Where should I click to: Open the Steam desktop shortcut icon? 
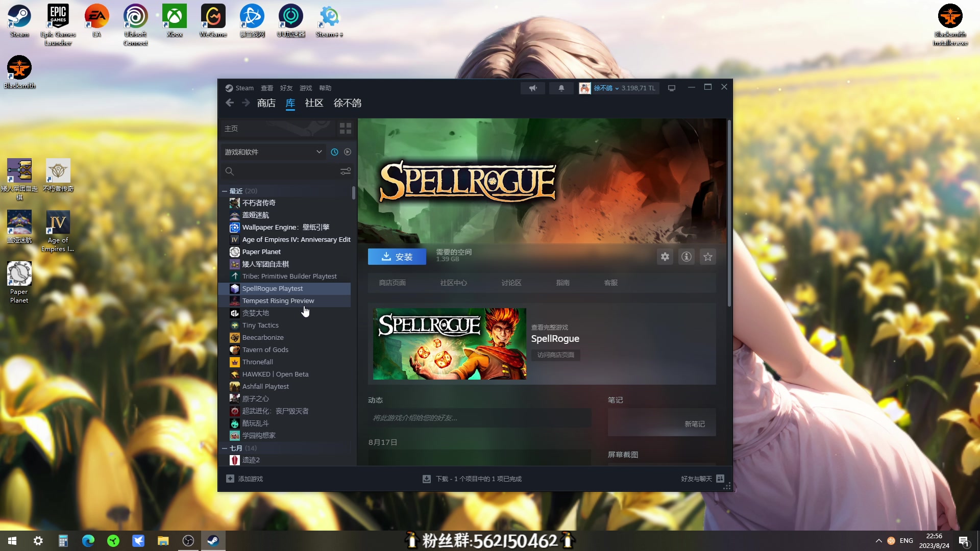point(19,20)
